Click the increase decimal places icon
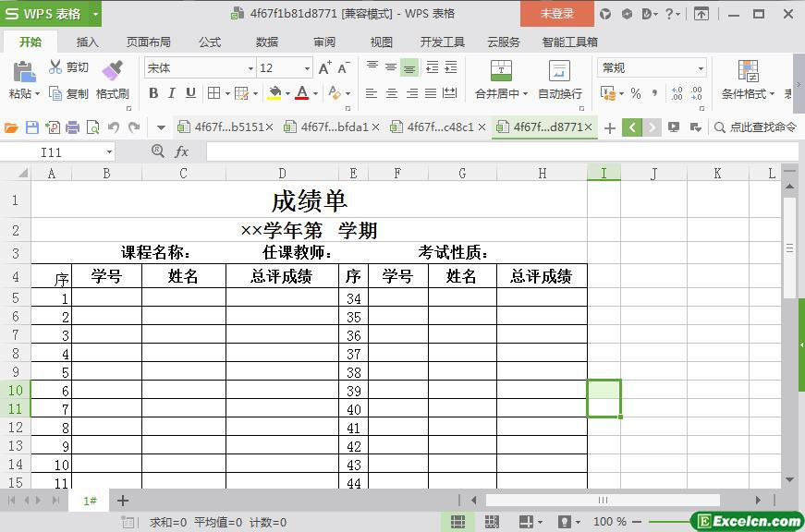 677,93
